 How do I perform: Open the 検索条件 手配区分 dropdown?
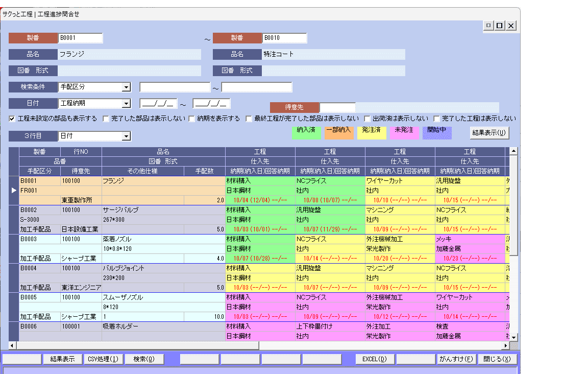click(126, 87)
